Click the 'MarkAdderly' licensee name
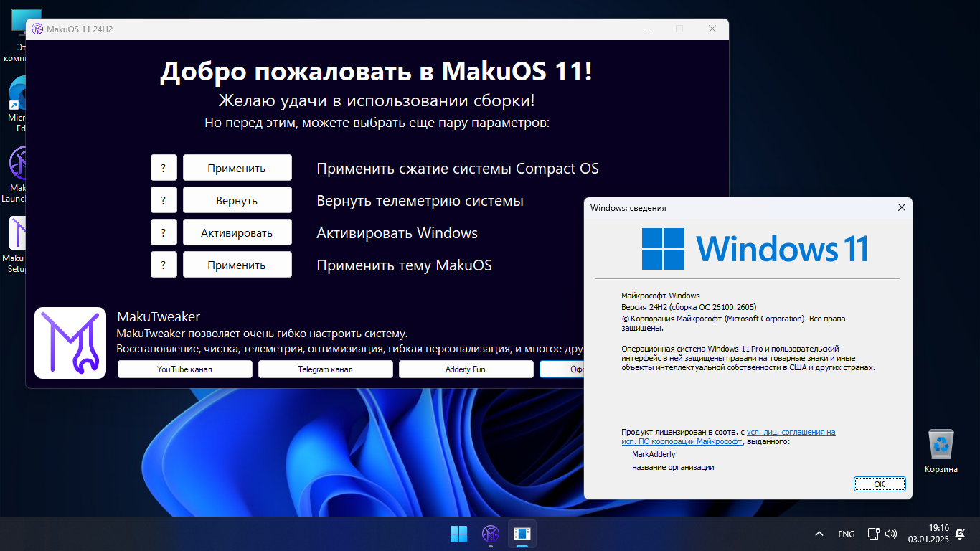This screenshot has height=551, width=980. (654, 454)
